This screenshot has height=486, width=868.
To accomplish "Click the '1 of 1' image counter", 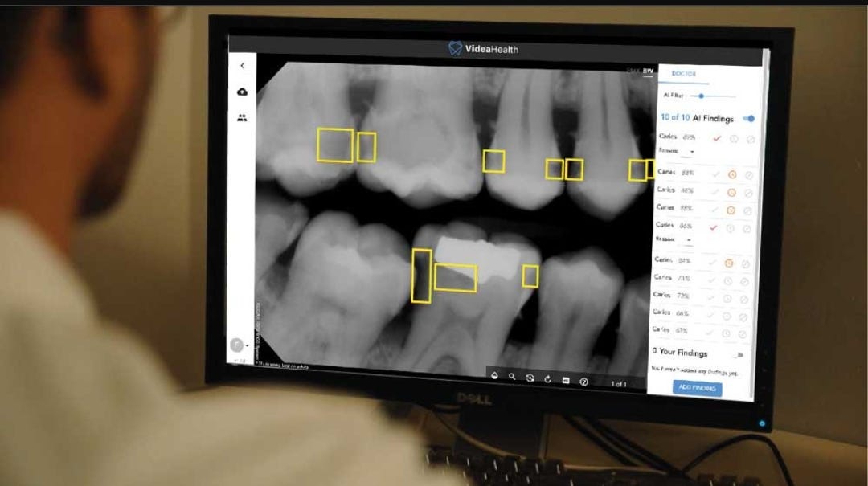I will [x=618, y=384].
